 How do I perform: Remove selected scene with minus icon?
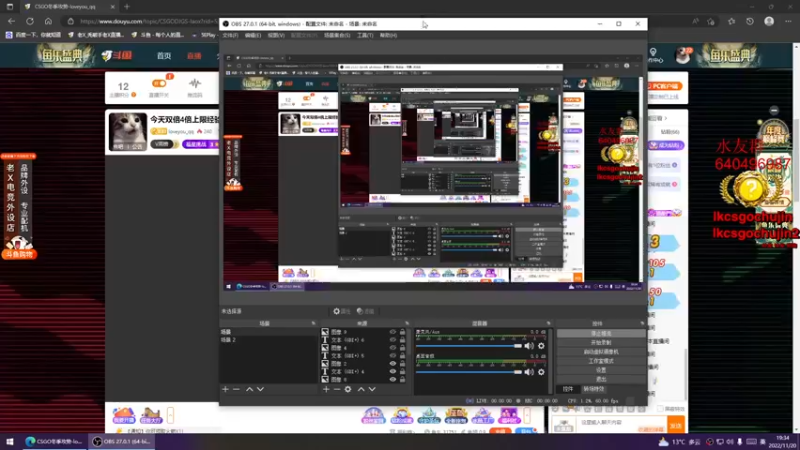236,389
